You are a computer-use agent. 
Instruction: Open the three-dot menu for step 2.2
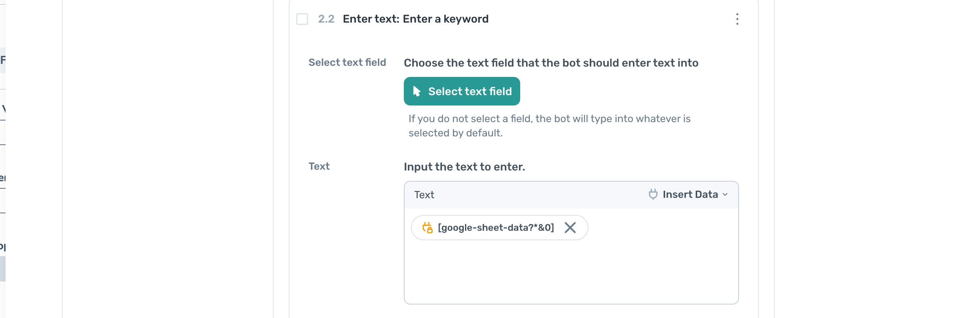[x=737, y=19]
